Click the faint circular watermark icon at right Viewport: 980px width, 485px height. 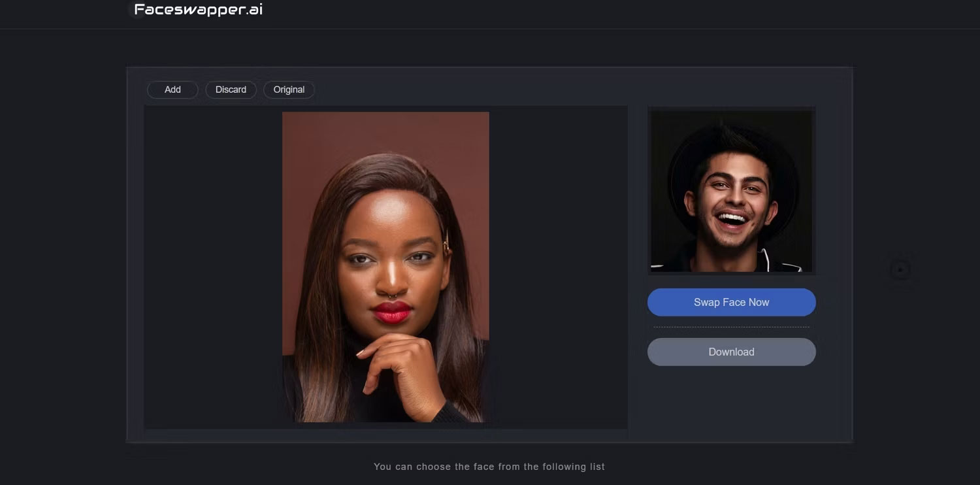coord(900,269)
